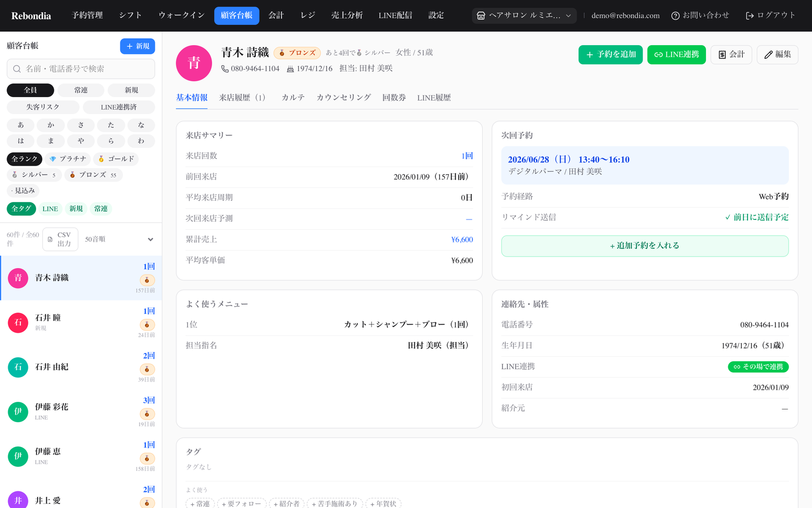The width and height of the screenshot is (812, 508).
Task: Open the LINE配信 menu
Action: point(395,15)
